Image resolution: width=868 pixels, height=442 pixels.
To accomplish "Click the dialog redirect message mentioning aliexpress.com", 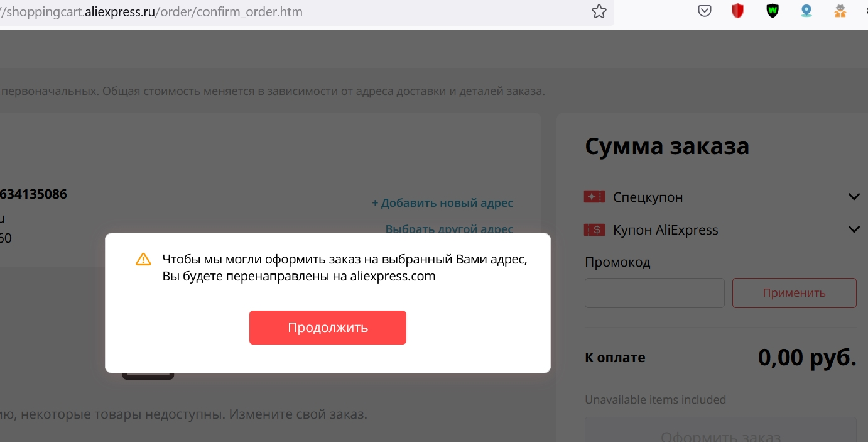I will pyautogui.click(x=344, y=268).
